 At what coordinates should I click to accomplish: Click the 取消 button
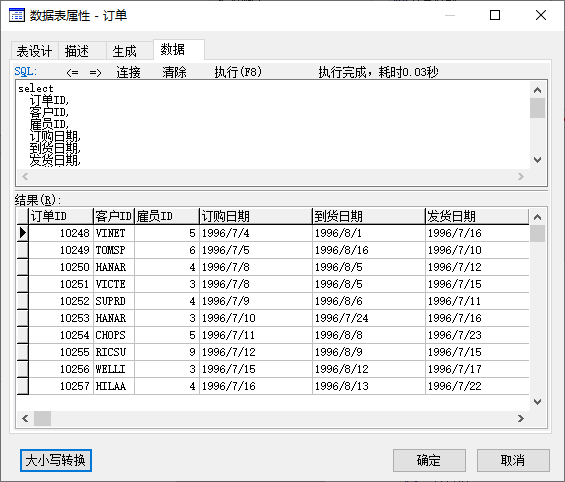(x=513, y=460)
